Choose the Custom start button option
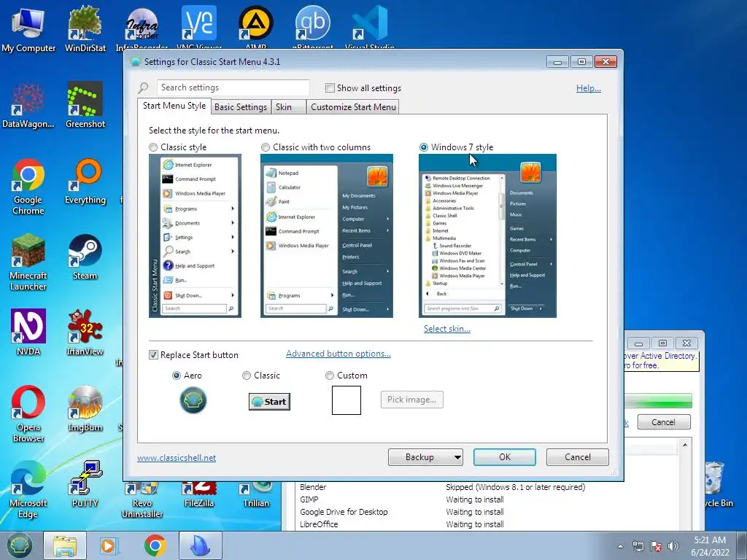 click(x=330, y=376)
